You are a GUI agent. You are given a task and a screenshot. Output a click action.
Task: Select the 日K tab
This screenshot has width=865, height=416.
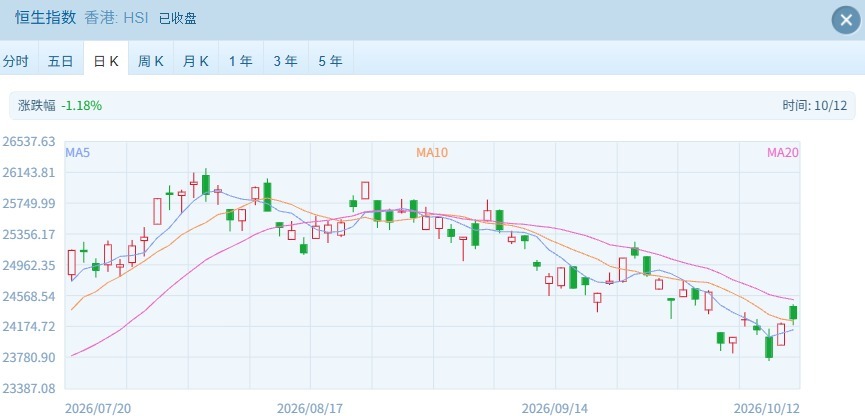106,61
